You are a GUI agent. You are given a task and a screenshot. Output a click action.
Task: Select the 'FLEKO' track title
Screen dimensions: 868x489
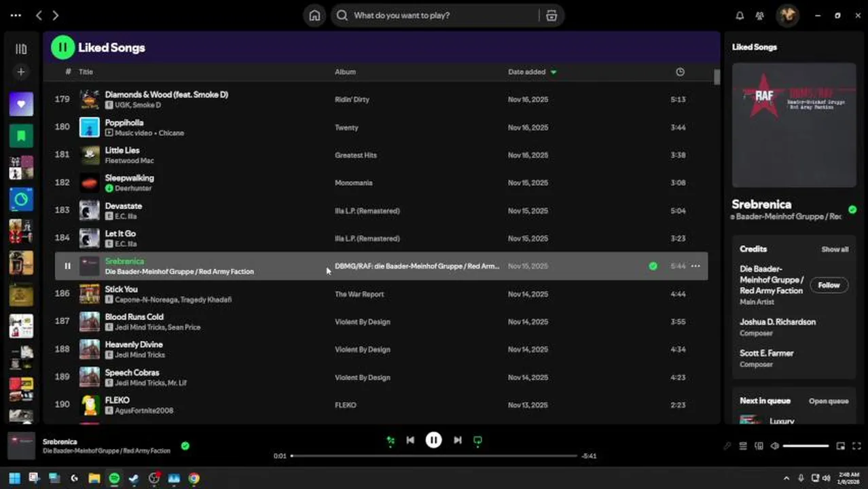(x=117, y=400)
